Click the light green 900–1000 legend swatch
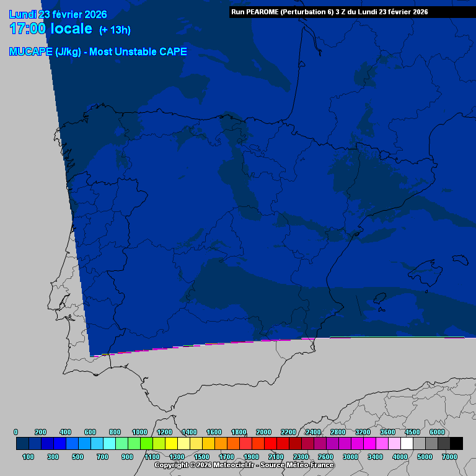The height and width of the screenshot is (476, 476). (134, 444)
